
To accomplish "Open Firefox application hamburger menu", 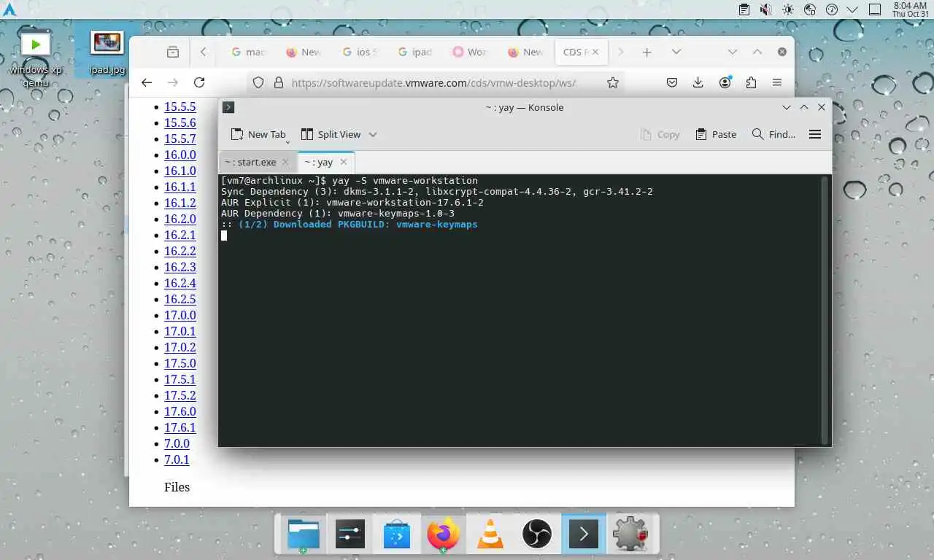I will tap(777, 82).
